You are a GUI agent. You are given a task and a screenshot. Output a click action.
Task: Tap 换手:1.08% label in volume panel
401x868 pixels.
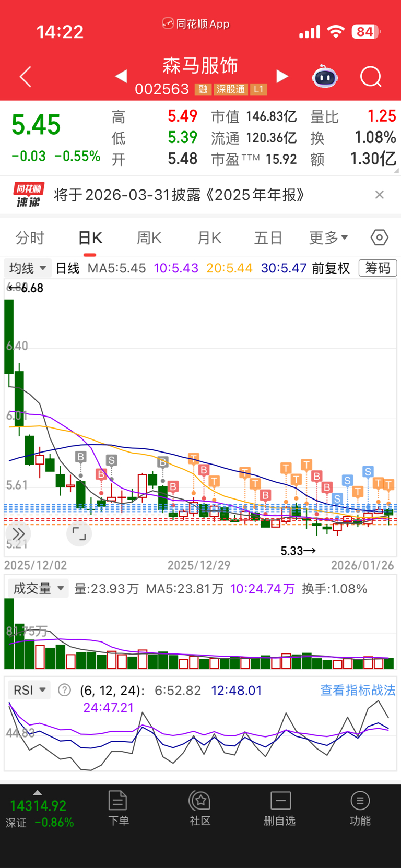pos(335,589)
